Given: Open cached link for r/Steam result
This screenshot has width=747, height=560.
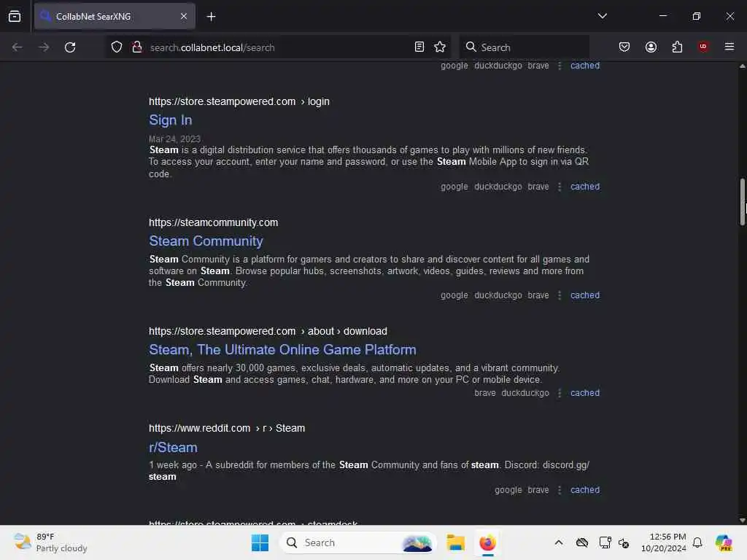Looking at the screenshot, I should click(585, 490).
